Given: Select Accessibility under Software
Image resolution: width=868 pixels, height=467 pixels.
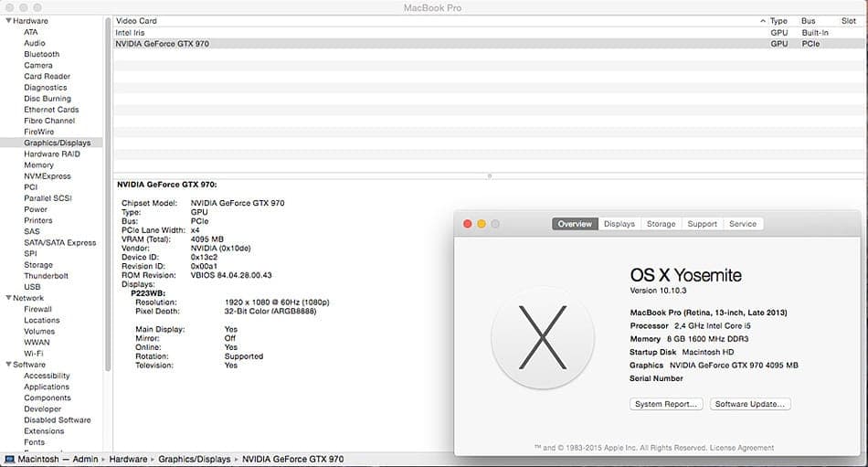Looking at the screenshot, I should pyautogui.click(x=47, y=375).
